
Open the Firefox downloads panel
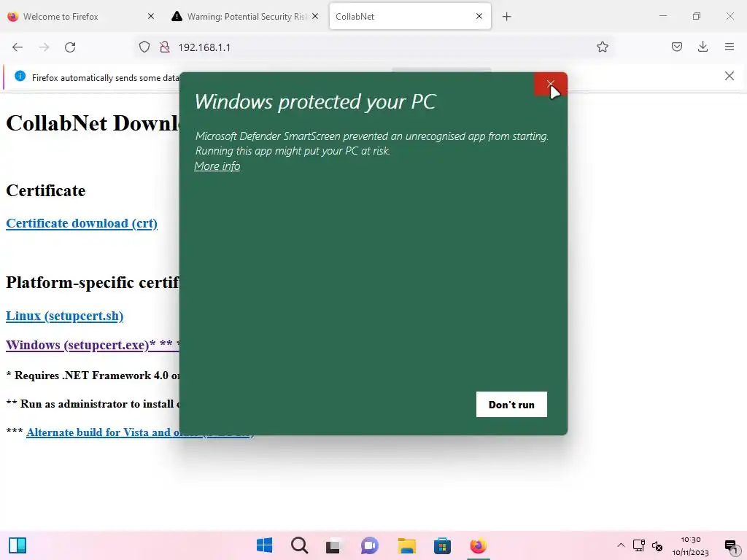pyautogui.click(x=703, y=47)
